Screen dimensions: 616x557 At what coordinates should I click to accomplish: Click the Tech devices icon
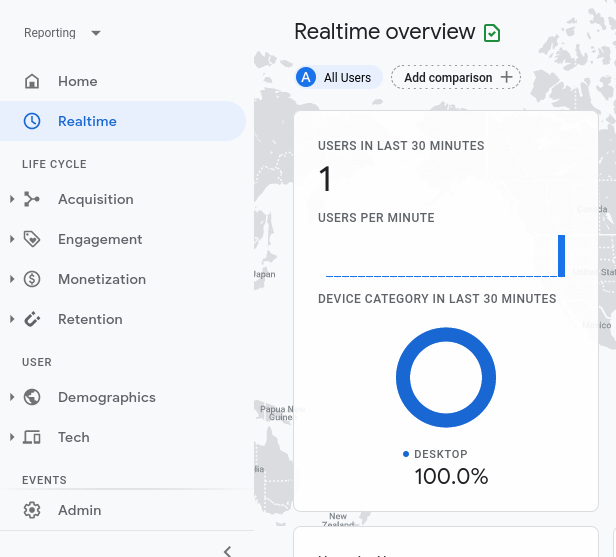click(x=32, y=437)
